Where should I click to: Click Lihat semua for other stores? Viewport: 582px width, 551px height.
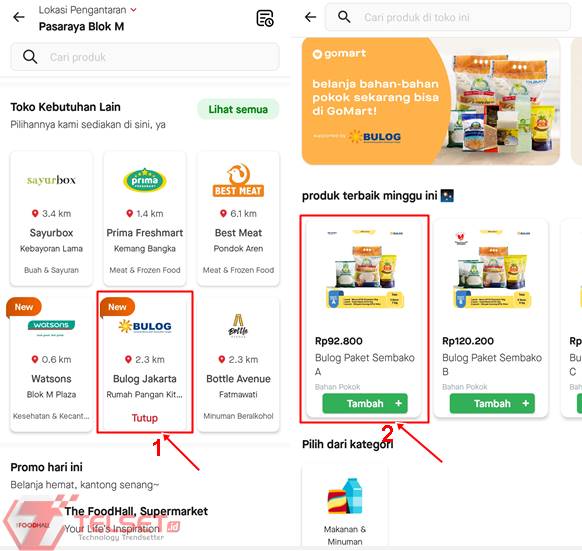point(238,109)
